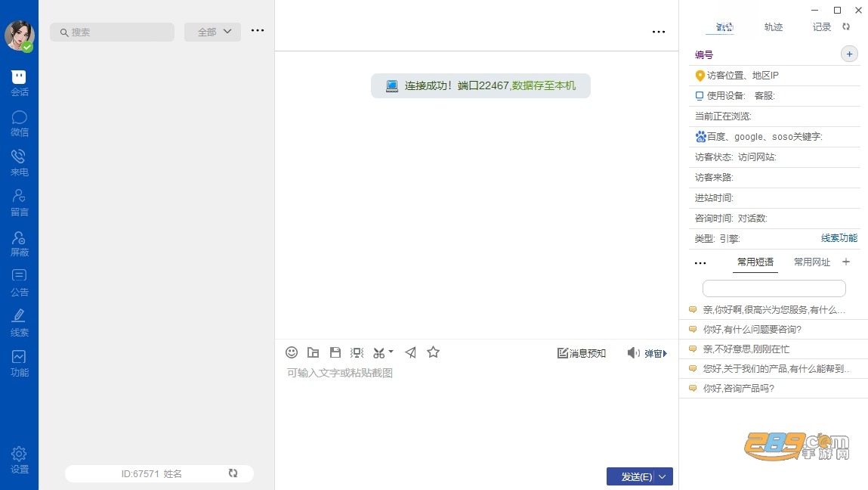868x490 pixels.
Task: Open chat header more options menu
Action: (x=659, y=32)
